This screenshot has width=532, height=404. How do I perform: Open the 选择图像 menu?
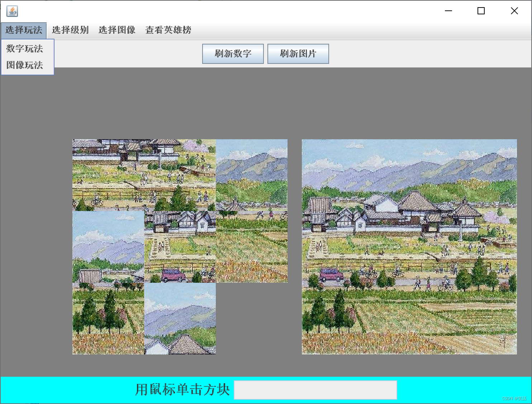coord(117,30)
